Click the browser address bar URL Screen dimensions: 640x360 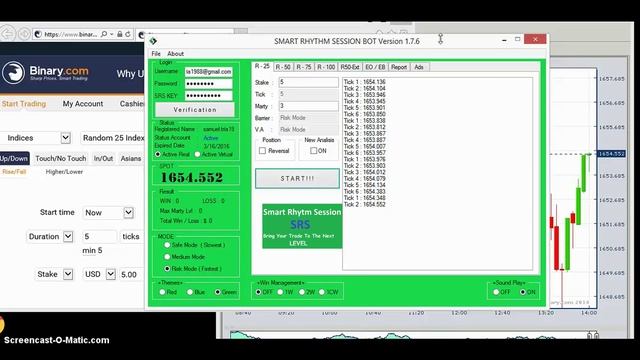[x=70, y=35]
